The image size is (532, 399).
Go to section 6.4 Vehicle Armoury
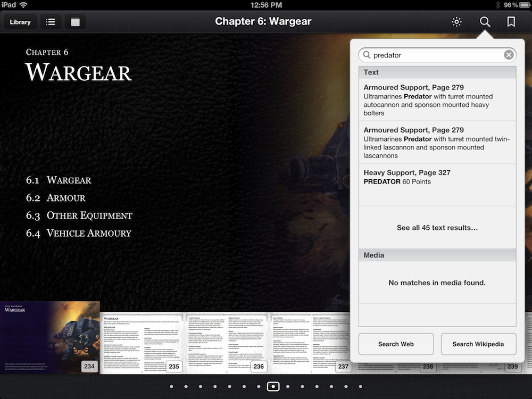(79, 233)
